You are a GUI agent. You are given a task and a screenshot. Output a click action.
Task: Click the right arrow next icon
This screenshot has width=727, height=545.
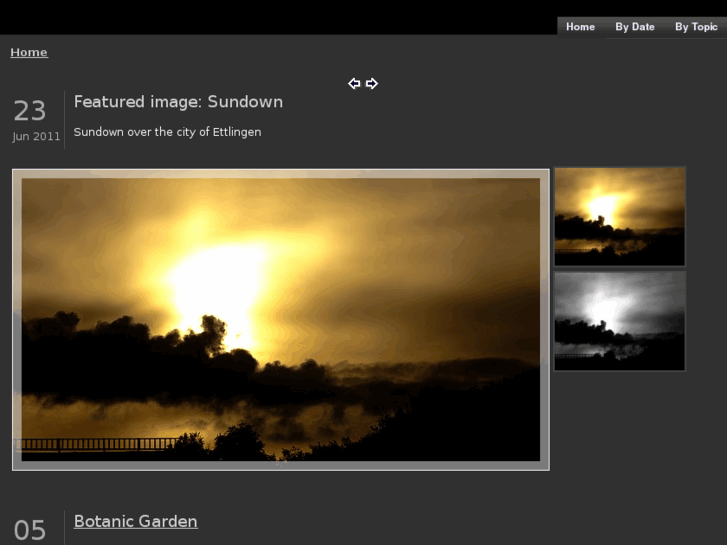click(x=372, y=84)
